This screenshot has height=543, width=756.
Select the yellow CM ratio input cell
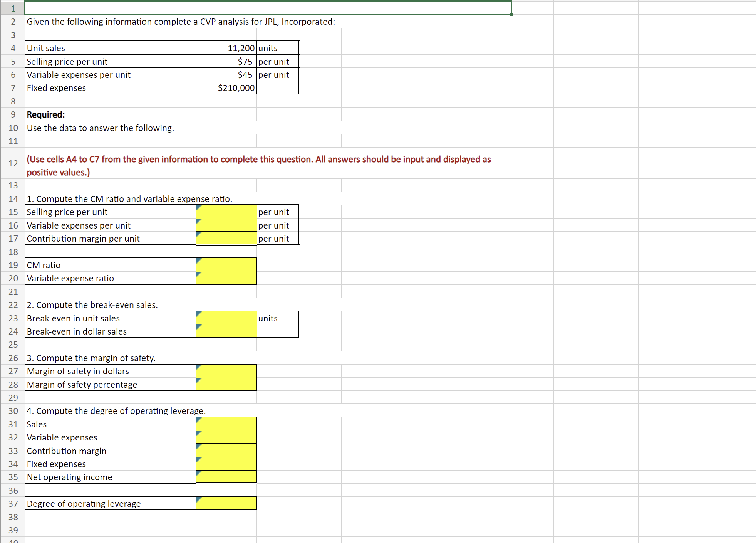point(226,265)
